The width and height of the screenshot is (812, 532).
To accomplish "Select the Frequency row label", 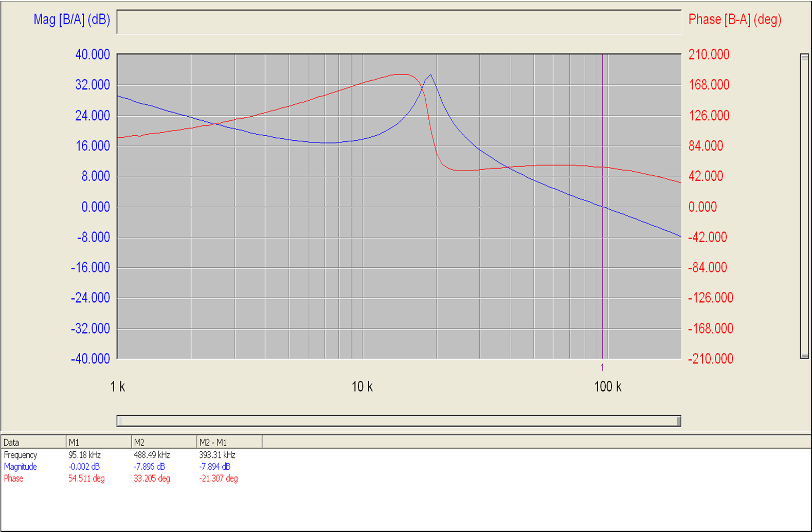I will (x=21, y=455).
